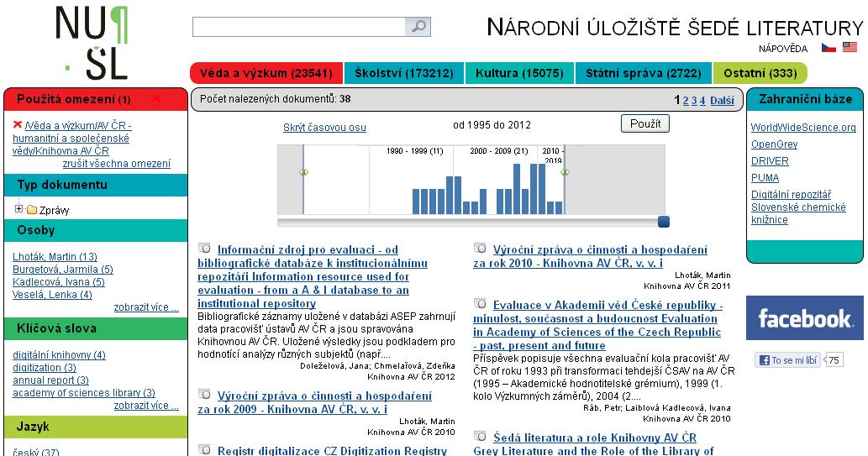Open the Kultura (15075) tab

[519, 73]
